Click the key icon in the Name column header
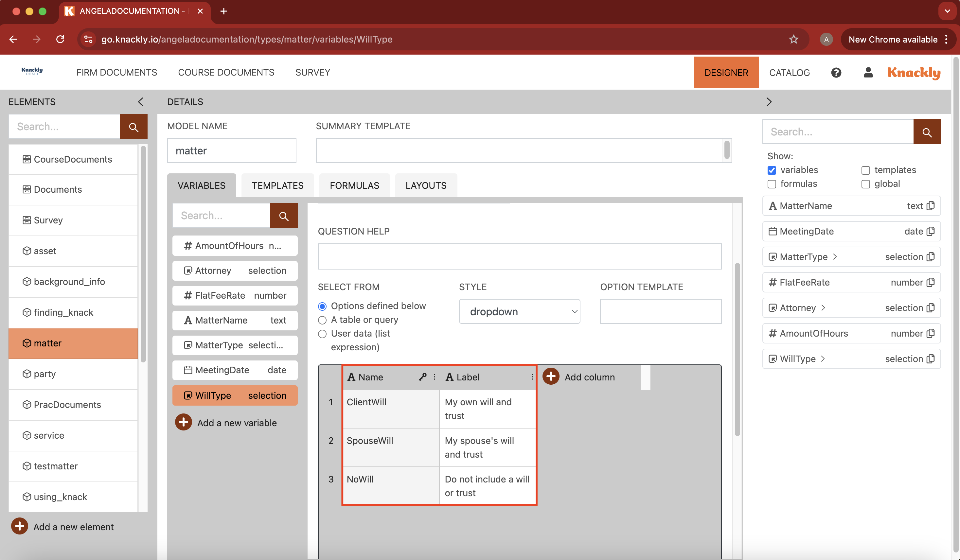960x560 pixels. click(422, 377)
